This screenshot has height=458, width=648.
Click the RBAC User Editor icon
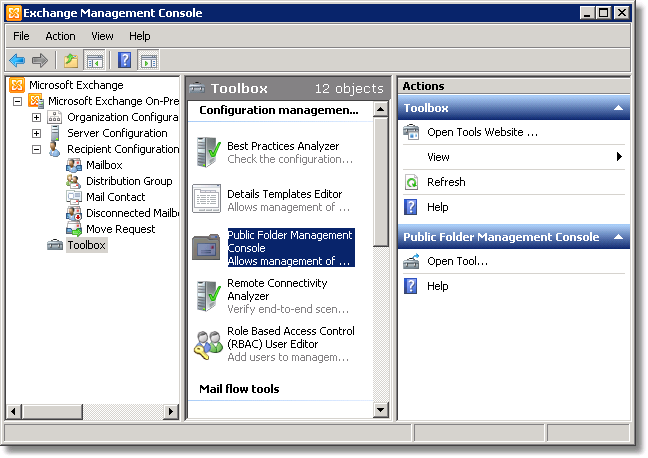[208, 345]
